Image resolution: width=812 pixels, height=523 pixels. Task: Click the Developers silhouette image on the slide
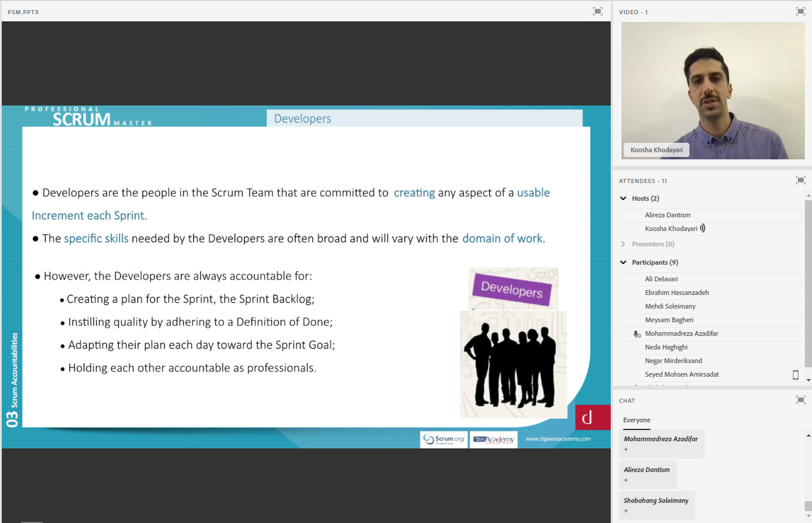[513, 362]
